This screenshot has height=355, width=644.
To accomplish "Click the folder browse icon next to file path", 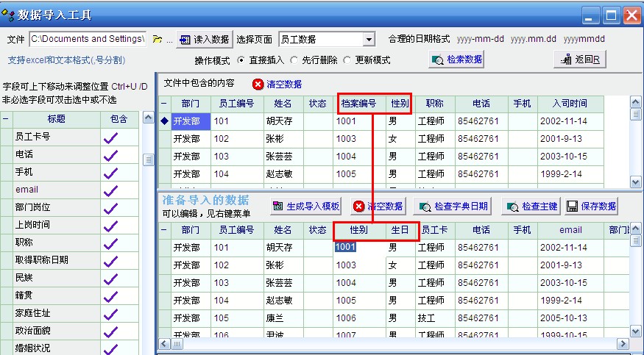I will point(158,39).
